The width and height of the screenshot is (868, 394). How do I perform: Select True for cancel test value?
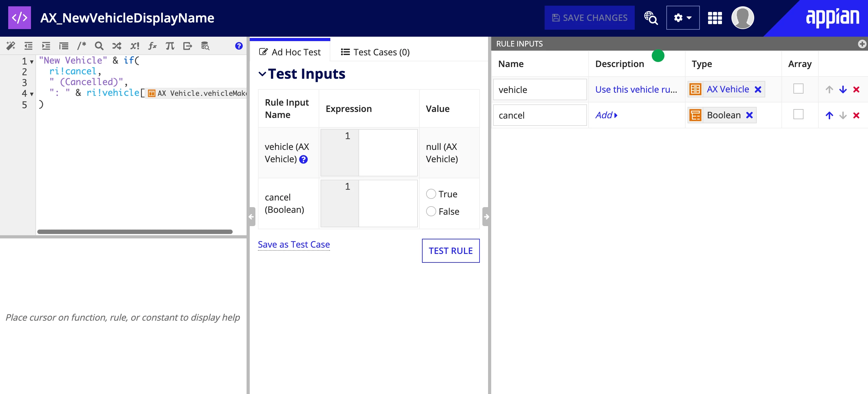(431, 194)
